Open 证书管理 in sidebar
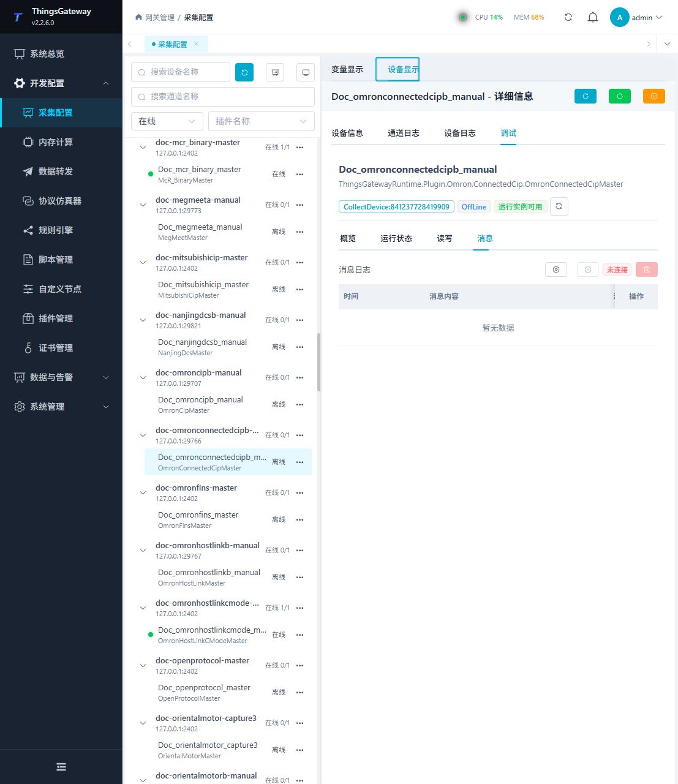678x784 pixels. pyautogui.click(x=61, y=348)
